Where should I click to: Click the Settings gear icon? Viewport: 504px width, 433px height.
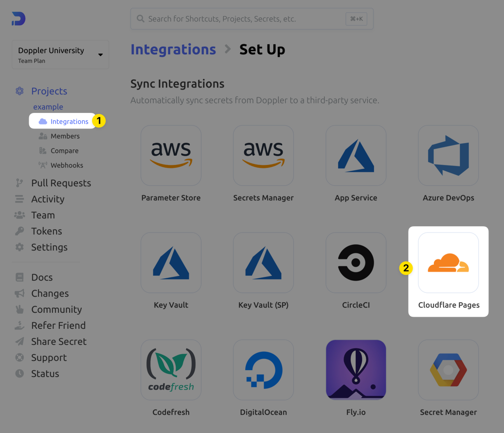(19, 247)
